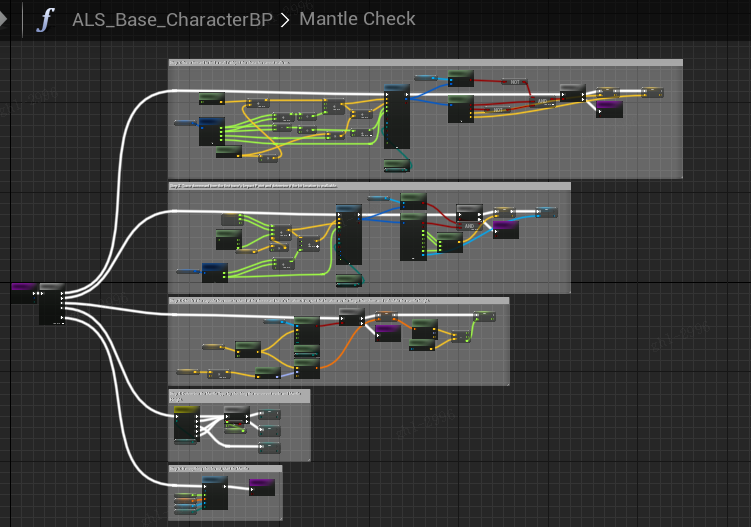Select the Sequence node on the left
Screen dimensions: 751x527
(52, 304)
